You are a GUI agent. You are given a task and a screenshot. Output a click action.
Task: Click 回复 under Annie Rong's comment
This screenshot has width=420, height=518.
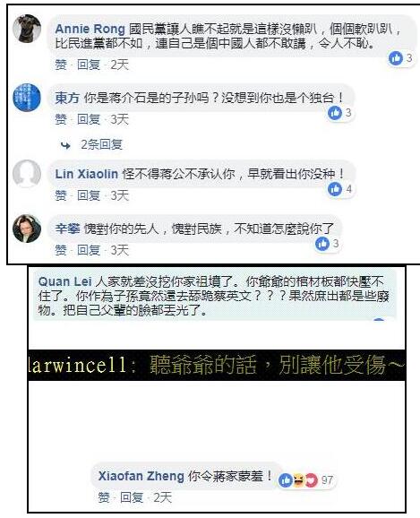tap(89, 65)
